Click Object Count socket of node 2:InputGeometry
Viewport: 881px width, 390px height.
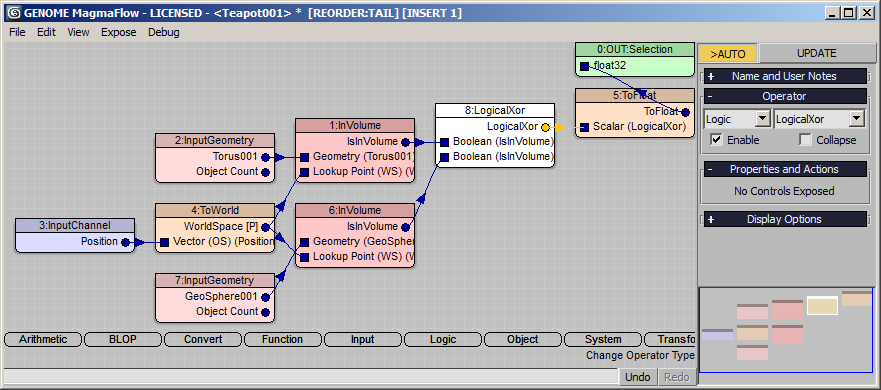click(266, 172)
